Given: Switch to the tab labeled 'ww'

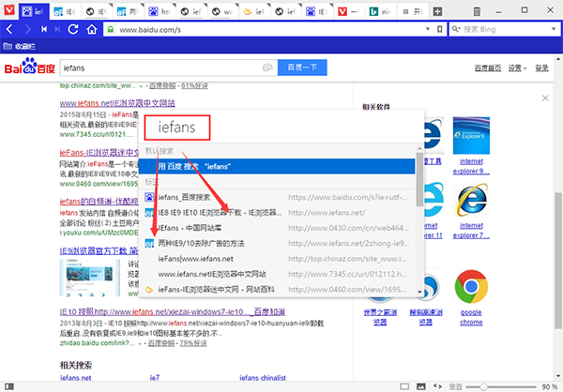Looking at the screenshot, I should click(x=223, y=12).
